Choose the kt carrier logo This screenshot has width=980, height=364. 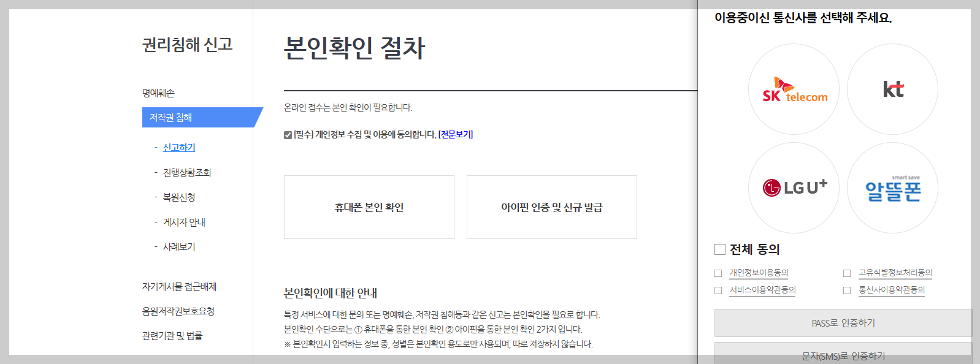click(892, 89)
